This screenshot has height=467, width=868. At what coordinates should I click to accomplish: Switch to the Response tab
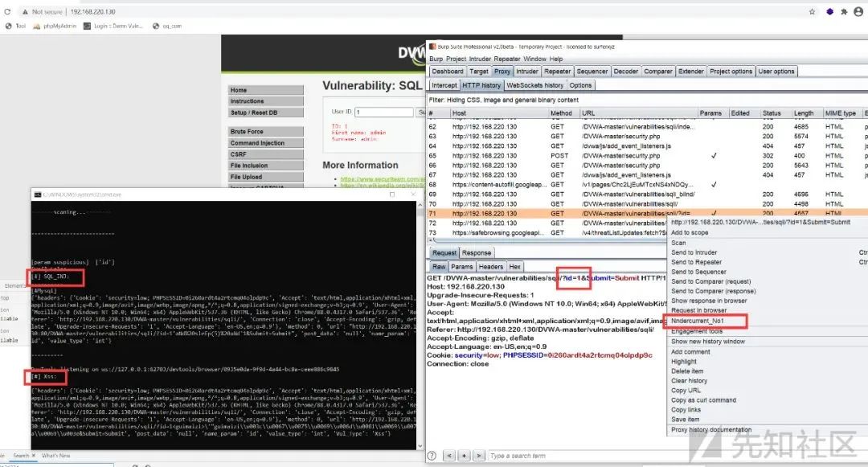pos(477,253)
